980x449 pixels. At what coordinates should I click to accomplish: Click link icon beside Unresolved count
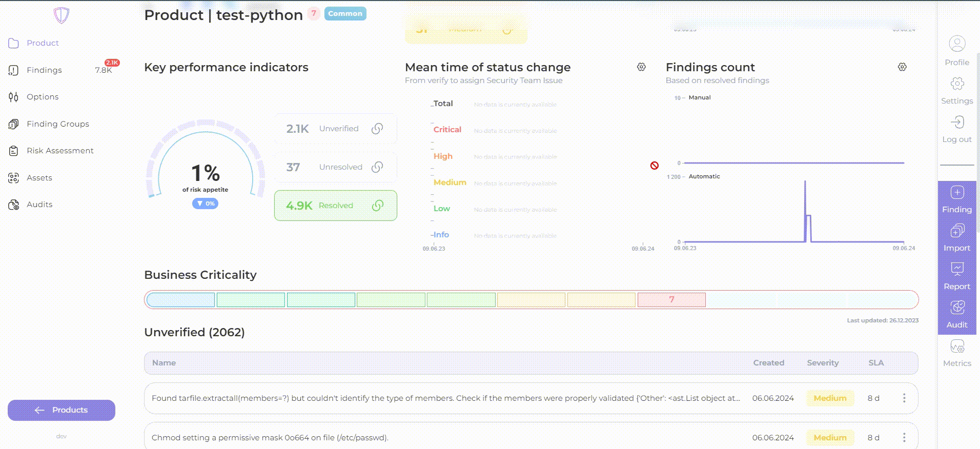pyautogui.click(x=377, y=167)
